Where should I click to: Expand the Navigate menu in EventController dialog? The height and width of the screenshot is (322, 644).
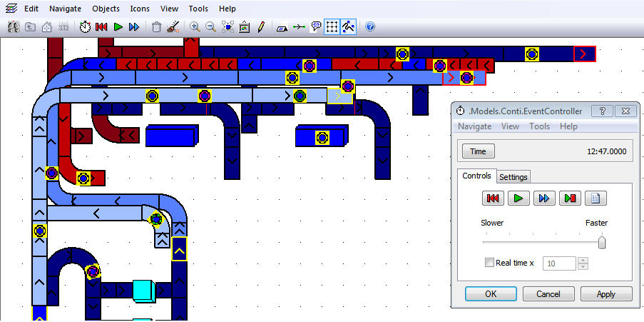pyautogui.click(x=474, y=126)
